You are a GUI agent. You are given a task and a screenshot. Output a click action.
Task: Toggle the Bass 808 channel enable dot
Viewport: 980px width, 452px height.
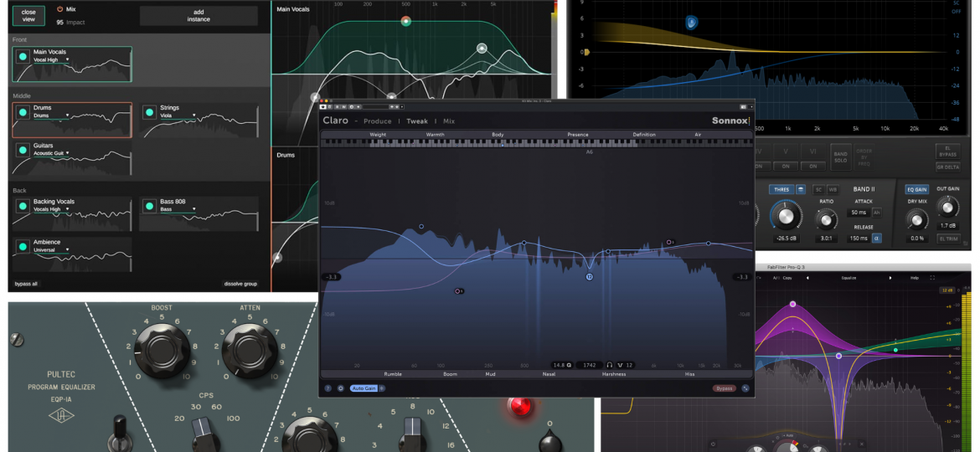point(149,206)
